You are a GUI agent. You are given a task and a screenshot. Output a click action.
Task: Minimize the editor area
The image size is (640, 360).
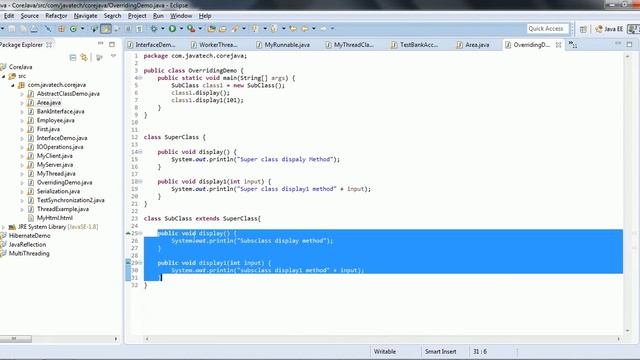click(618, 43)
